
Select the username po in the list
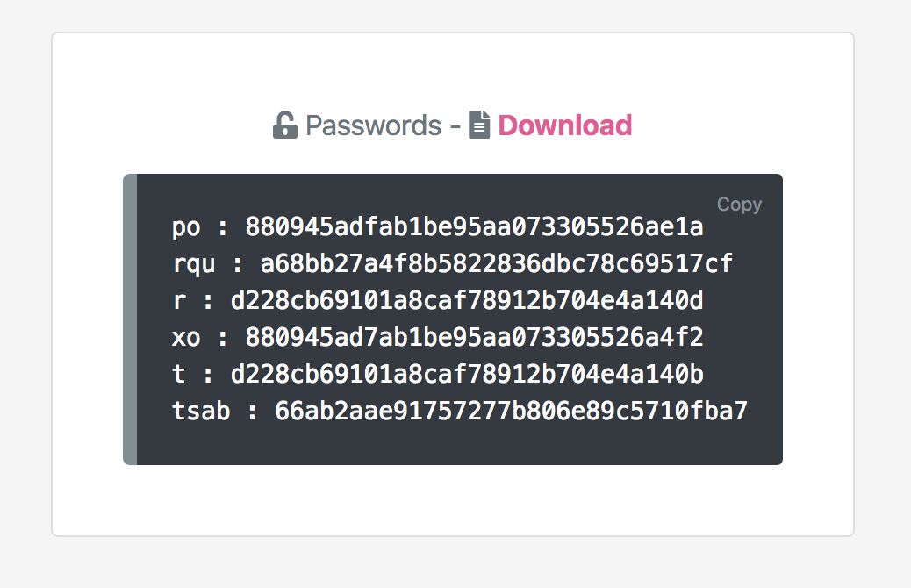tap(186, 226)
